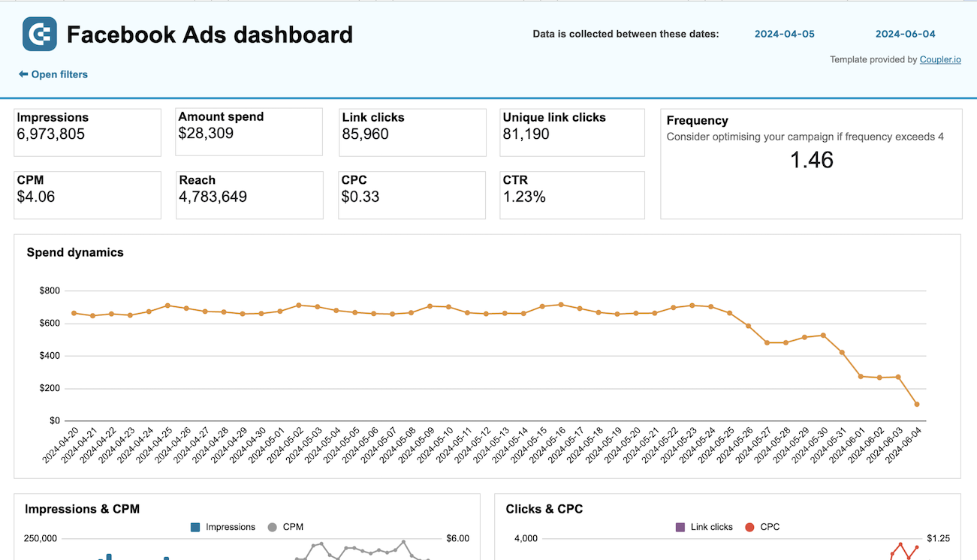Click the purple Link clicks legend square
Viewport: 977px width, 560px height.
[x=682, y=527]
